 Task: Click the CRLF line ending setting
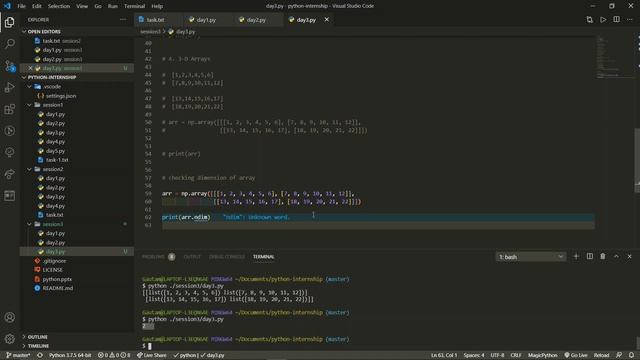[x=516, y=355]
